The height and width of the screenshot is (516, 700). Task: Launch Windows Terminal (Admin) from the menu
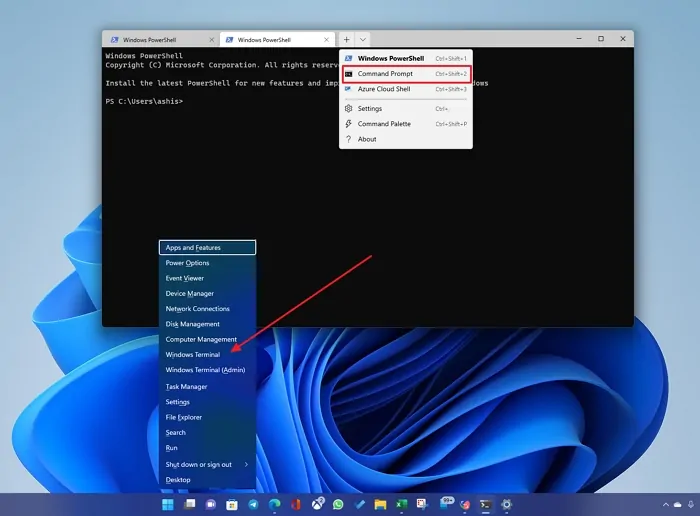click(x=207, y=370)
